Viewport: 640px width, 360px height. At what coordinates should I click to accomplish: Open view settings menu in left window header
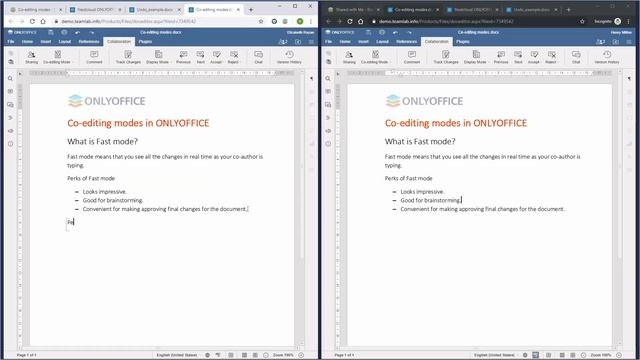311,42
